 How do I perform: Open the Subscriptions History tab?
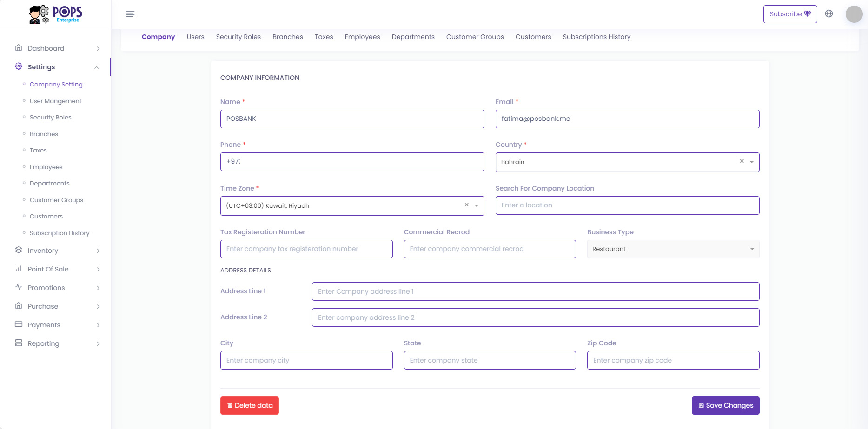[x=597, y=37]
